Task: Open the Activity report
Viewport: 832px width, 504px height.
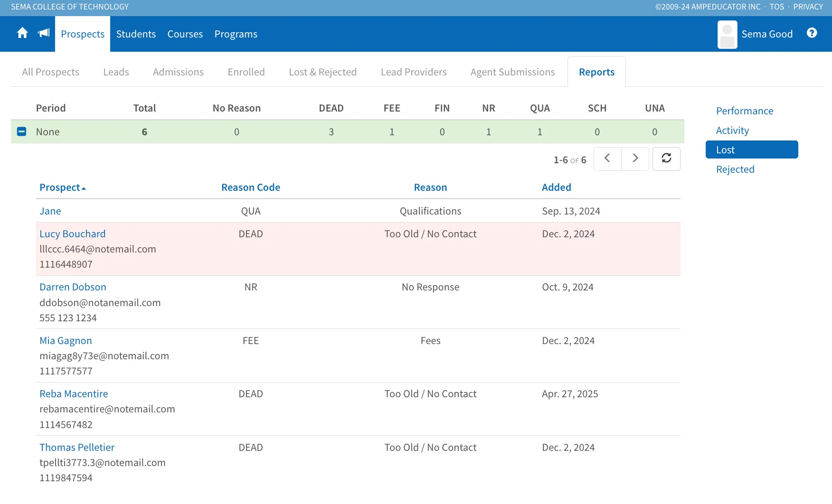Action: tap(732, 131)
